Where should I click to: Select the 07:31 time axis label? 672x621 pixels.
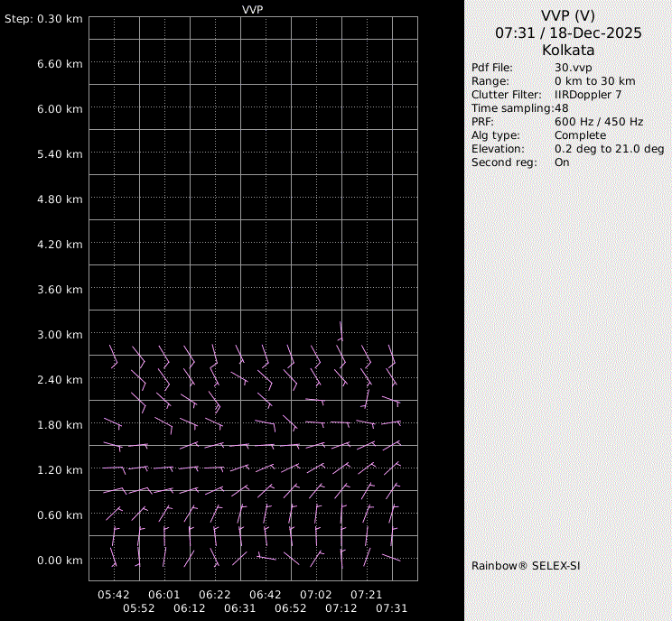[x=391, y=608]
